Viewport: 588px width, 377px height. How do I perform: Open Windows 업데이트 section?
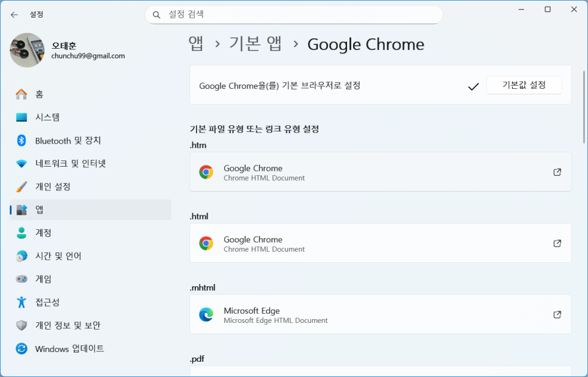(90, 348)
